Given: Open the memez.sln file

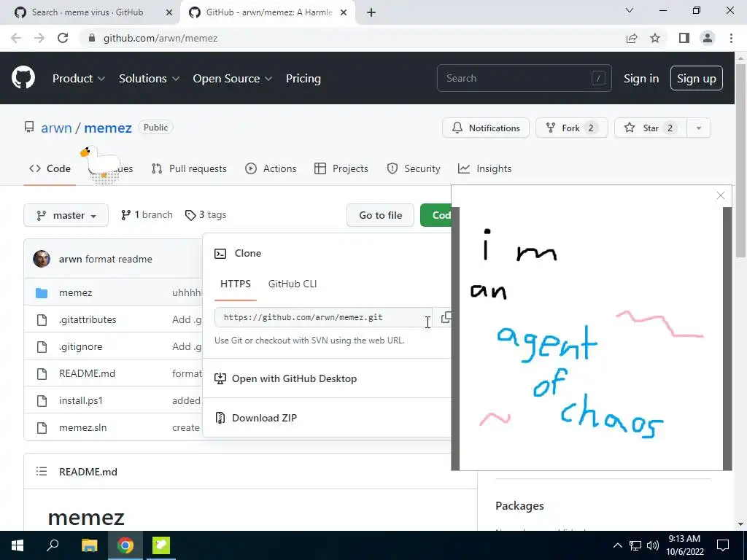Looking at the screenshot, I should [x=83, y=427].
